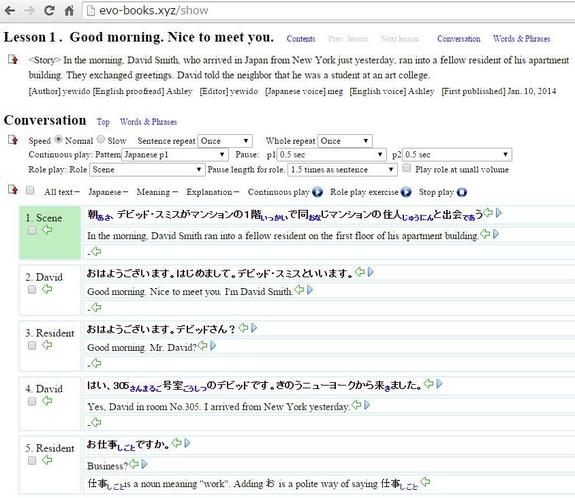Click the Top link beside Conversation heading
This screenshot has width=575, height=498.
pos(103,122)
